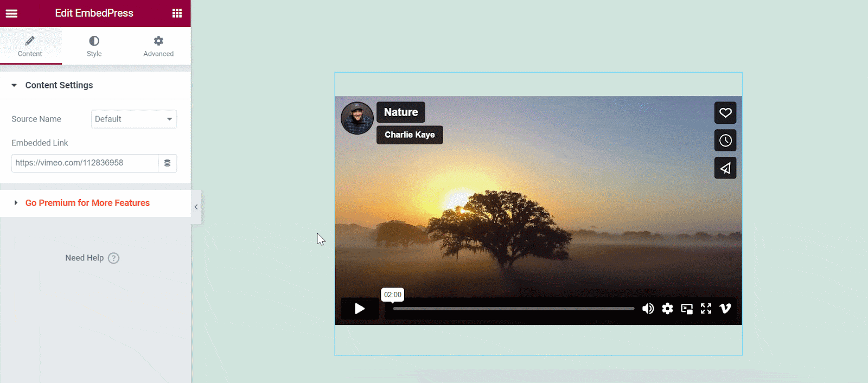
Task: Mute the video volume
Action: tap(648, 309)
